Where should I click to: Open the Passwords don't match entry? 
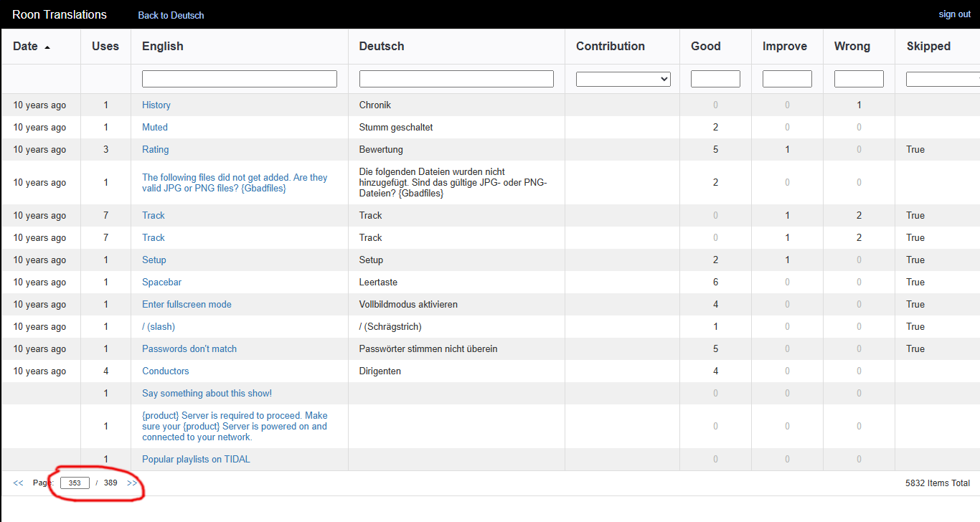pyautogui.click(x=189, y=349)
